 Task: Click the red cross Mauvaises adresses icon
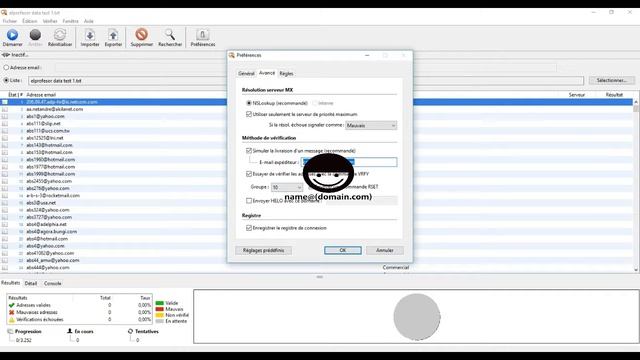point(11,312)
